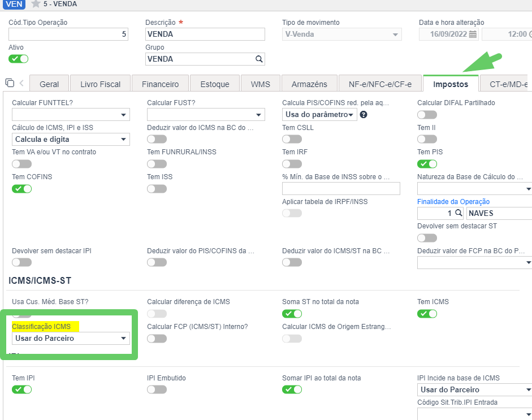
Task: Click the search icon in Finalidade da Operação
Action: 459,213
